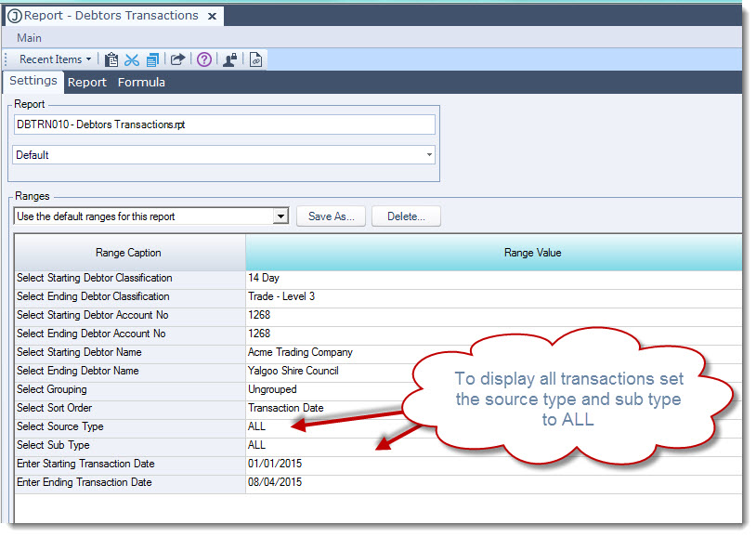This screenshot has width=756, height=537.
Task: Click the toolbar drag grip handle
Action: click(x=7, y=59)
